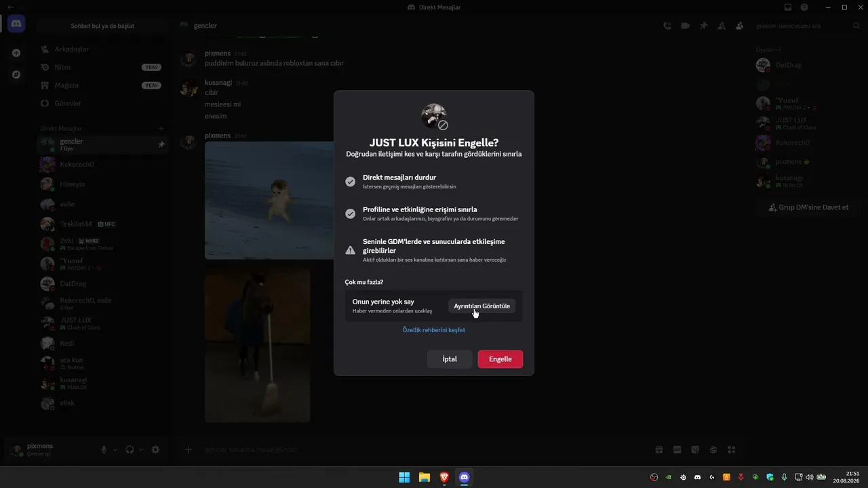Viewport: 868px width, 488px height.
Task: Confirm blocking with the red Engelle button
Action: tap(500, 359)
